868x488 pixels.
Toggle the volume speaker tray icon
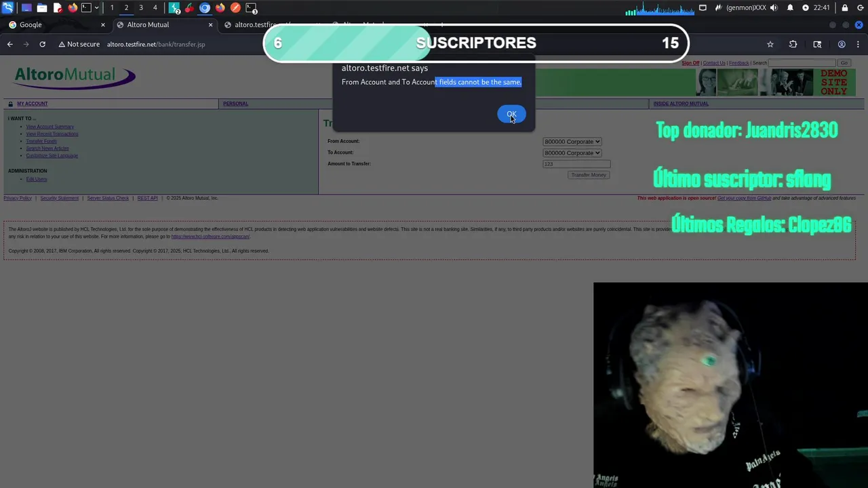click(x=774, y=8)
